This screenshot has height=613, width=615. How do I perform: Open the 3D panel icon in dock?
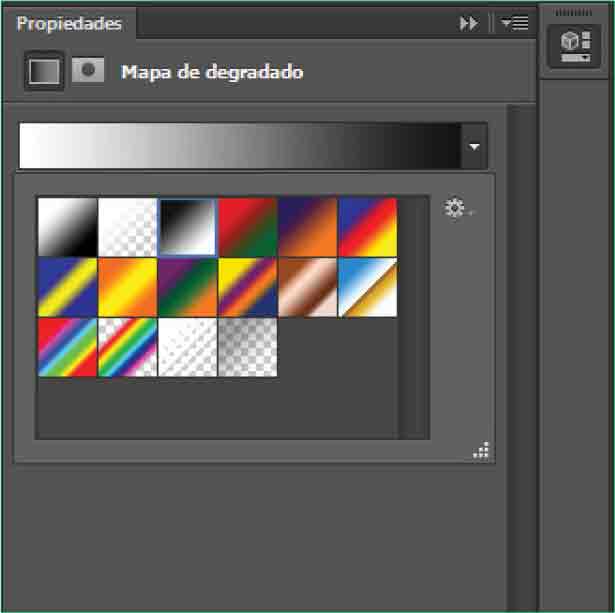coord(575,47)
